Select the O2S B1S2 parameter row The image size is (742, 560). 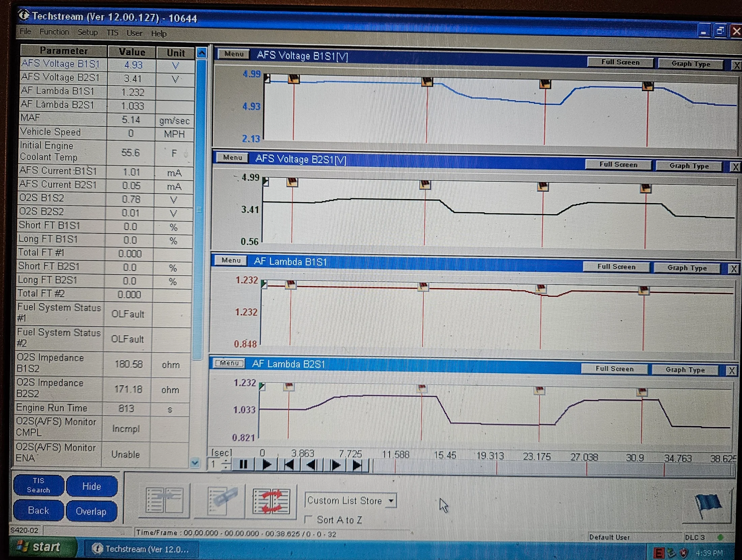105,199
